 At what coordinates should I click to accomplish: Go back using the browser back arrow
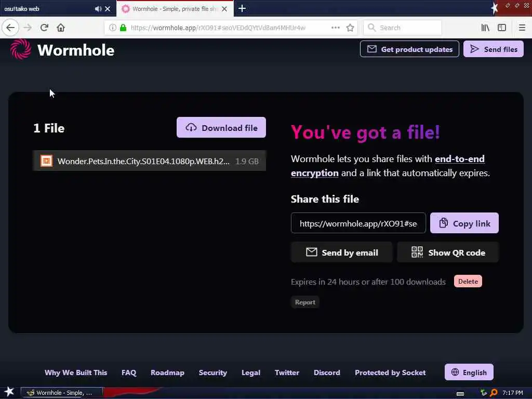coord(10,28)
